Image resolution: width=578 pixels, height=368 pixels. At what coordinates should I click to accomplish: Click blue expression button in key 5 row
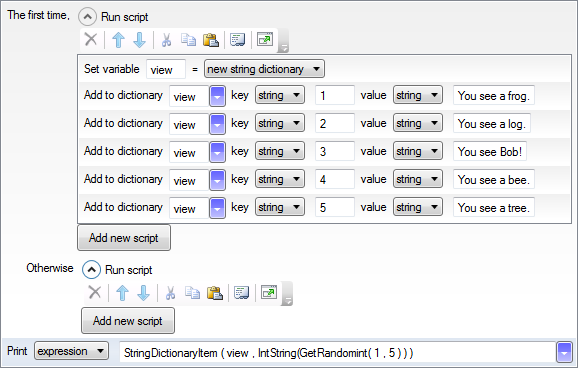[217, 208]
